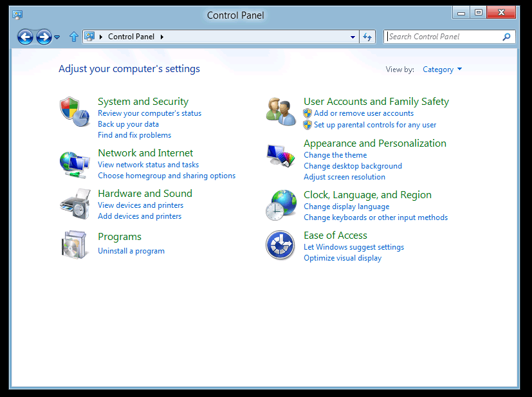This screenshot has height=397, width=532.
Task: Click Adjust screen resolution
Action: coord(344,176)
